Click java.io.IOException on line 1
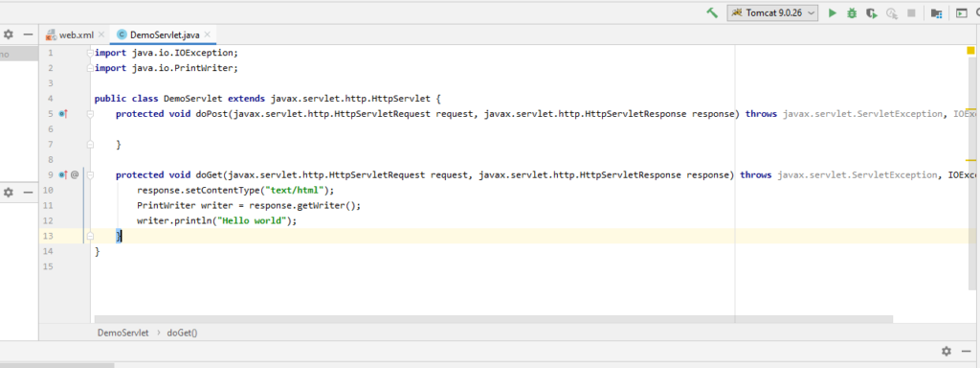Image resolution: width=980 pixels, height=368 pixels. tap(182, 54)
